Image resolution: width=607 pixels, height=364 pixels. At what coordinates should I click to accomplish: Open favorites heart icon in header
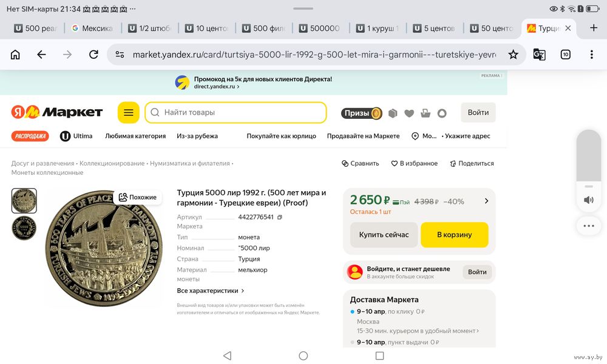[x=409, y=113]
